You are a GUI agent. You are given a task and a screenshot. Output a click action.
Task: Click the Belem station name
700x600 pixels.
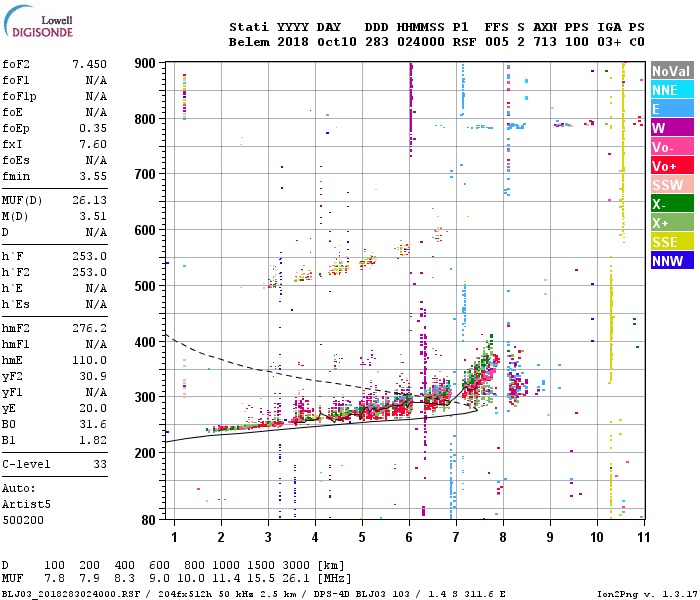pos(250,42)
